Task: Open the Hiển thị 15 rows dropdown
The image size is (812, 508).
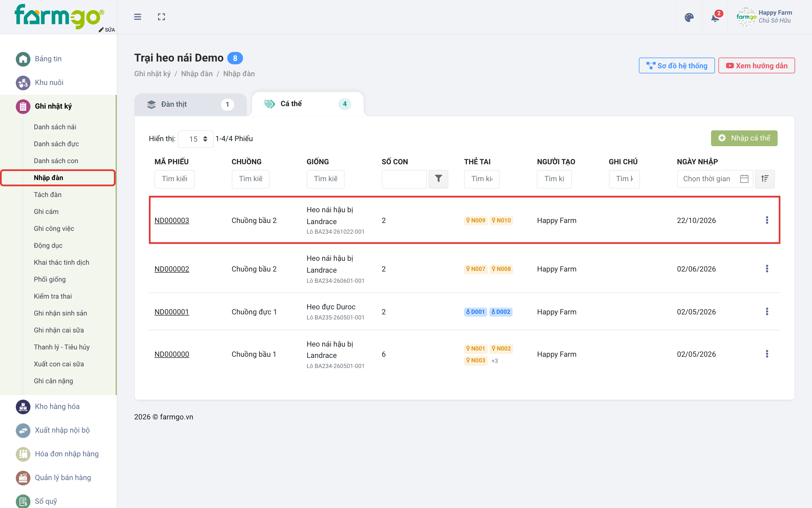Action: (x=196, y=139)
